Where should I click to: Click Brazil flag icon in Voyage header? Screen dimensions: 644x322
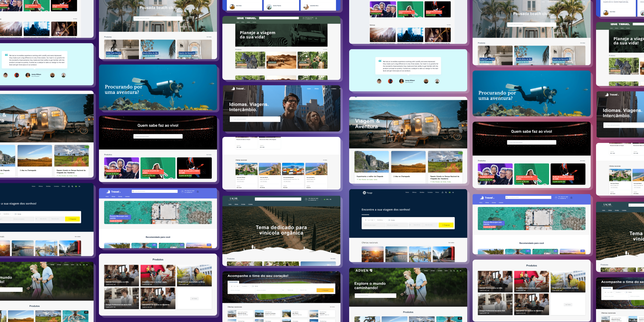(x=449, y=193)
